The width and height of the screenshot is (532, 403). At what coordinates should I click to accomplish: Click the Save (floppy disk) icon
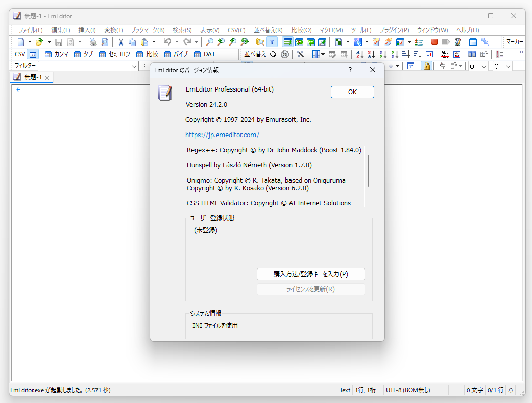click(58, 42)
